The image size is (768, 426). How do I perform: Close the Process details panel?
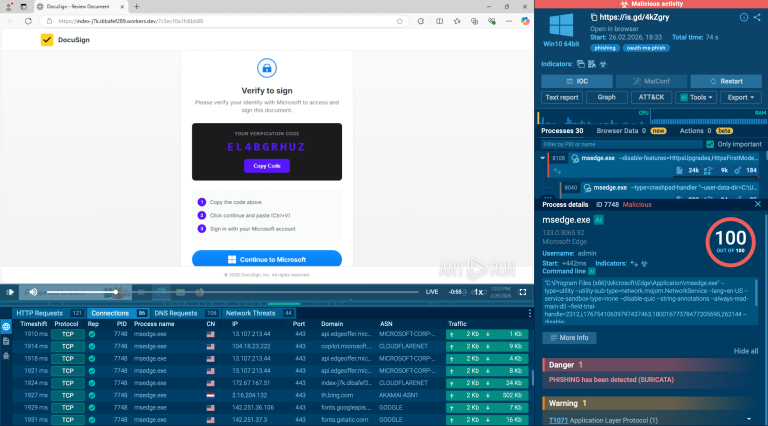pyautogui.click(x=758, y=204)
